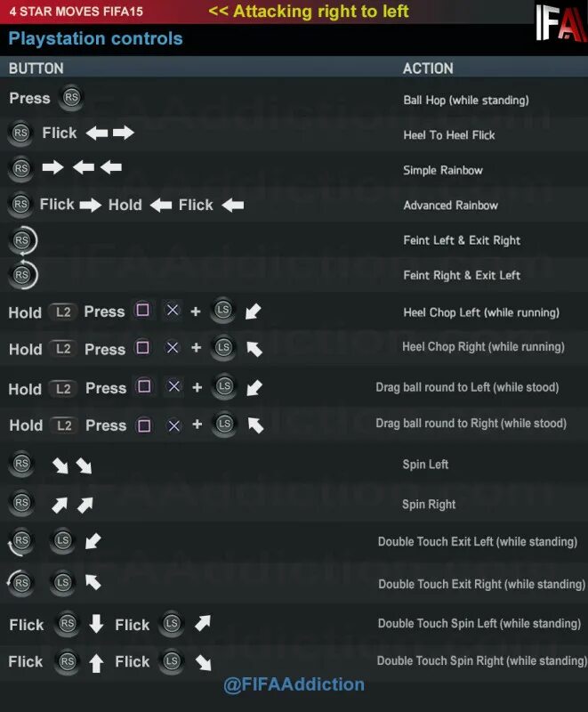Image resolution: width=588 pixels, height=712 pixels.
Task: Select the clockwise RS rotation icon for Feint Left
Action: click(x=22, y=240)
